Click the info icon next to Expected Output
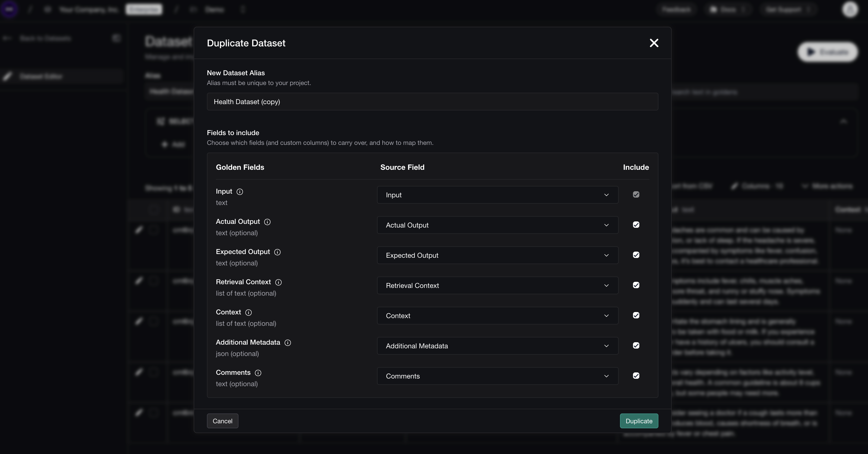 [277, 252]
